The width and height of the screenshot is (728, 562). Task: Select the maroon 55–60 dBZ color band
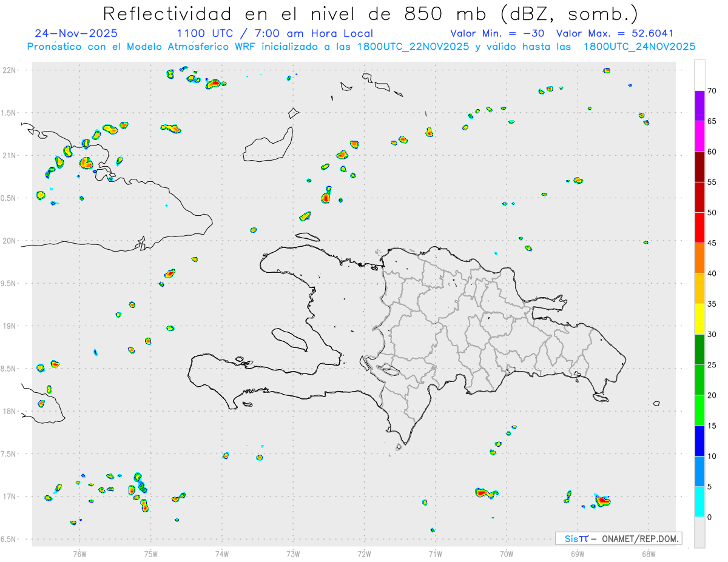click(x=699, y=167)
